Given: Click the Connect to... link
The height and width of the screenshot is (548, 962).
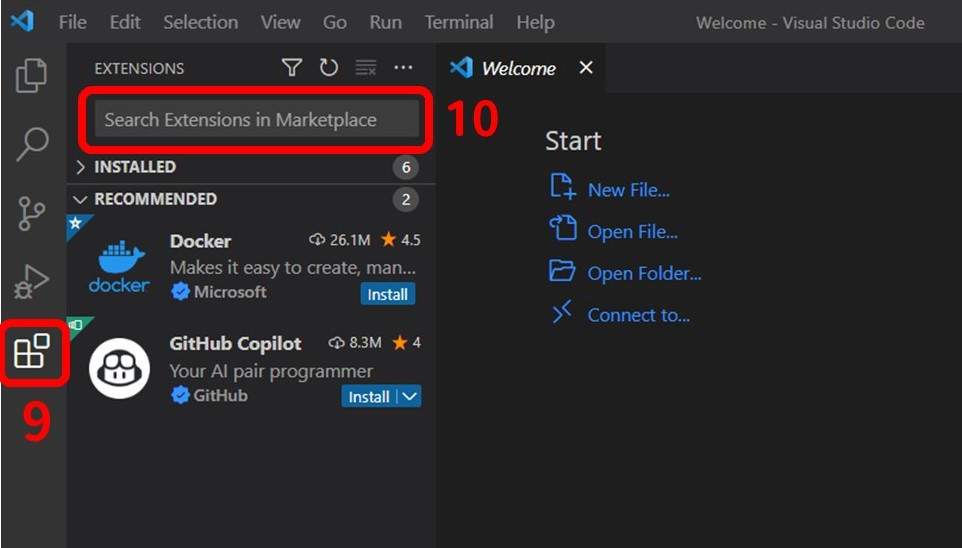Looking at the screenshot, I should click(x=639, y=315).
